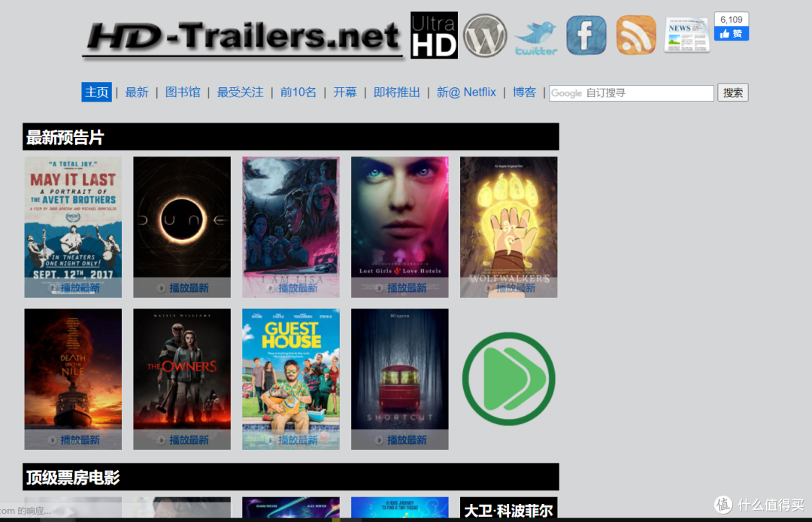Click the 最新预告片 section header
Viewport: 812px width, 522px height.
[x=290, y=137]
